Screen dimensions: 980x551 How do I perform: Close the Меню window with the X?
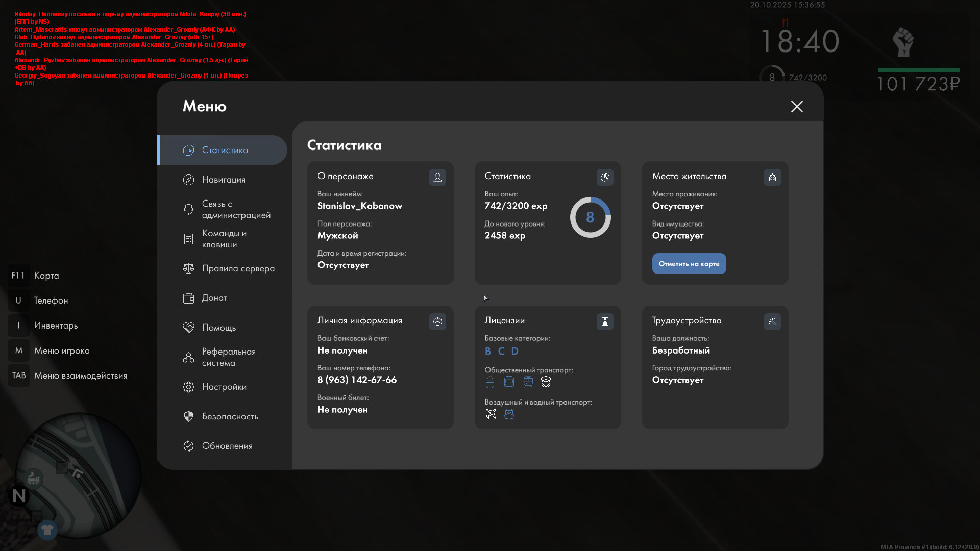click(797, 106)
